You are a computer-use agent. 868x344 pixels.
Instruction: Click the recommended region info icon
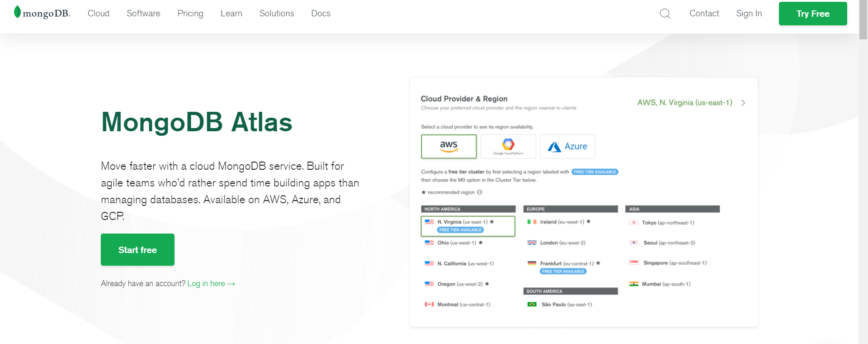(480, 192)
